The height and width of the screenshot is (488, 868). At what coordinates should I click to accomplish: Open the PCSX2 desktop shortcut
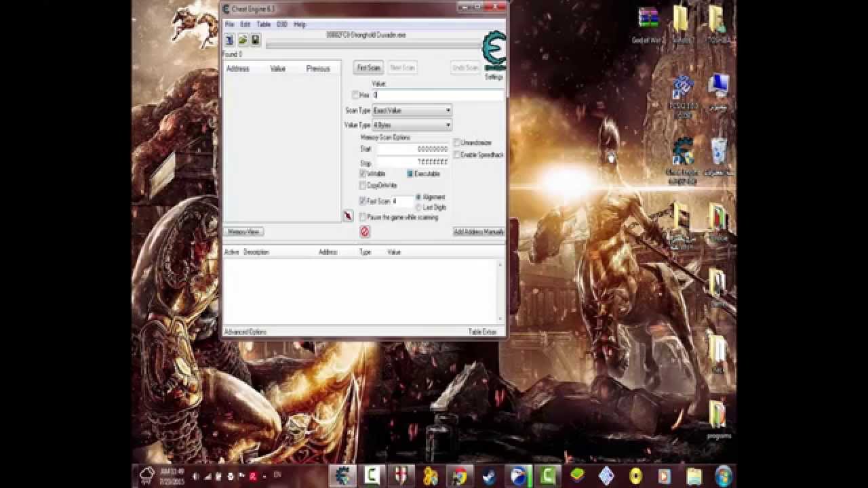coord(683,96)
